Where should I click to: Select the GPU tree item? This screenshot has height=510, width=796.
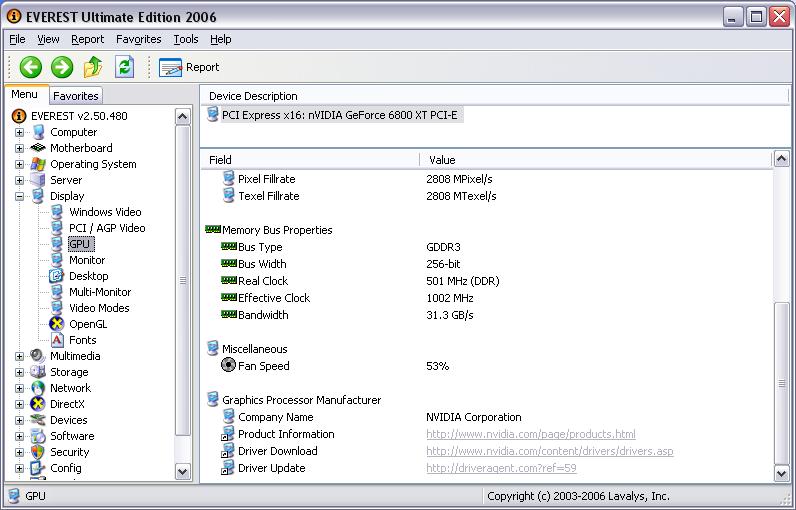tap(80, 244)
